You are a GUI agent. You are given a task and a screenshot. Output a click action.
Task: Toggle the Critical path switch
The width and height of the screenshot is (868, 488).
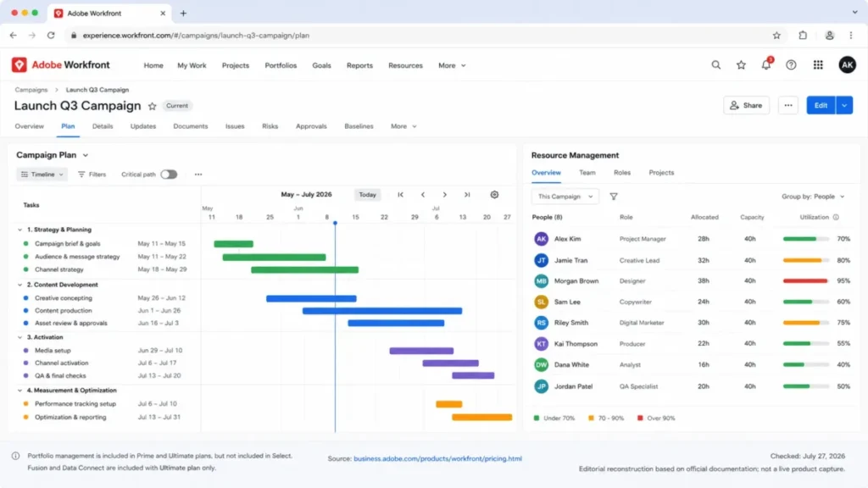point(169,175)
